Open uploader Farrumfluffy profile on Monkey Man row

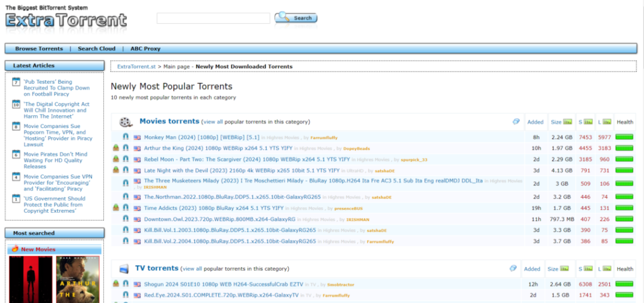click(x=324, y=138)
